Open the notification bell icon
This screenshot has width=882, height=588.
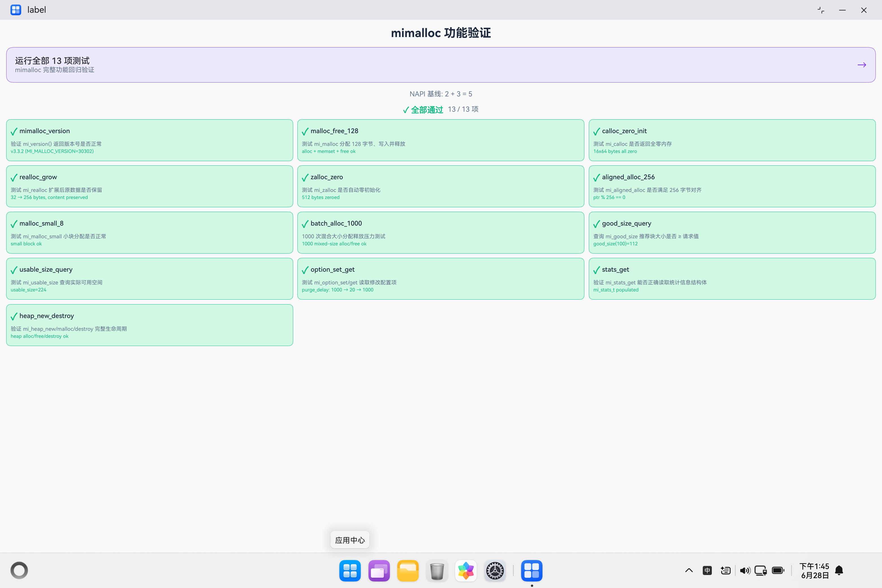(839, 570)
